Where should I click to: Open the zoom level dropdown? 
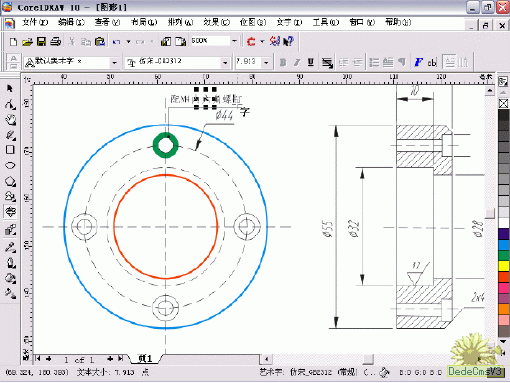[x=234, y=41]
